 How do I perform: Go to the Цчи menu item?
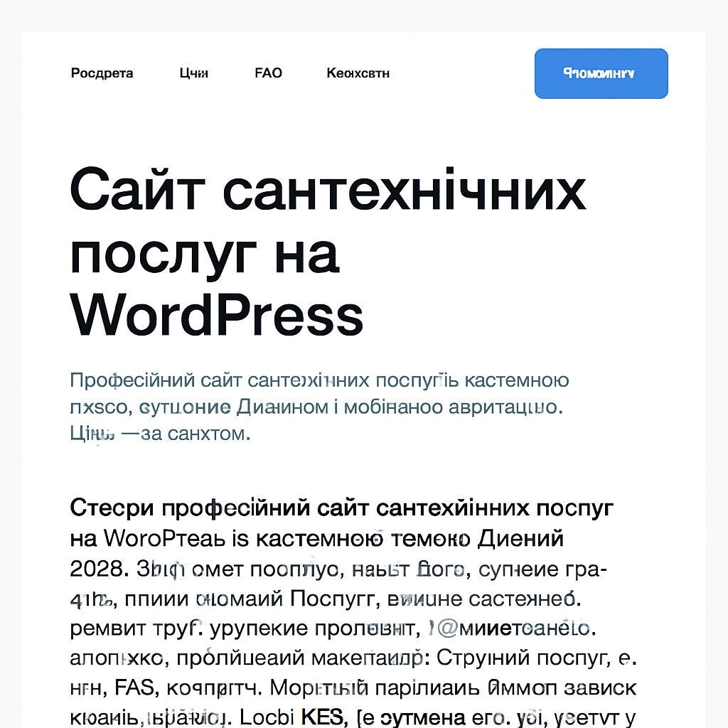click(x=193, y=73)
